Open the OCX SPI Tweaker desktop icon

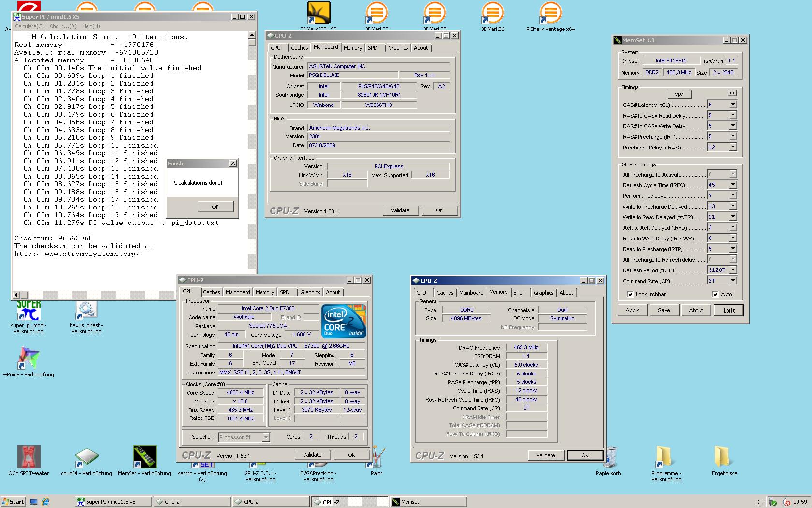click(29, 457)
